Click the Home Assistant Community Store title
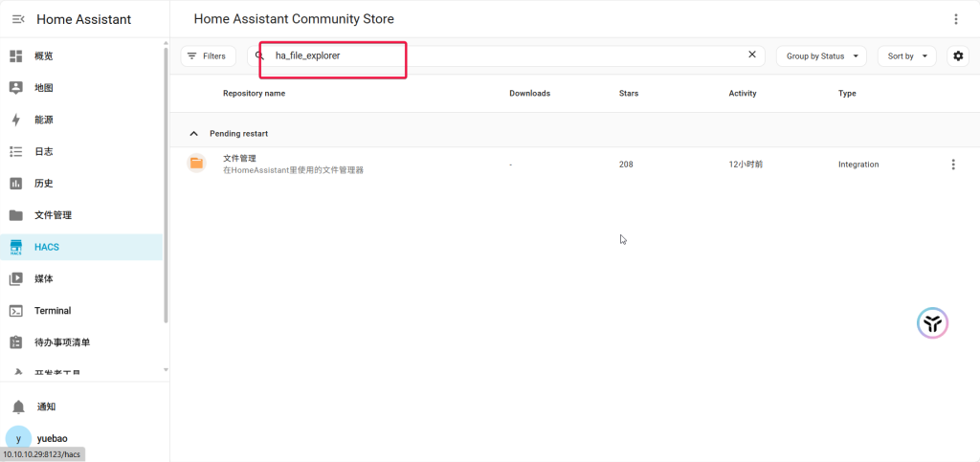Image resolution: width=980 pixels, height=462 pixels. 294,19
